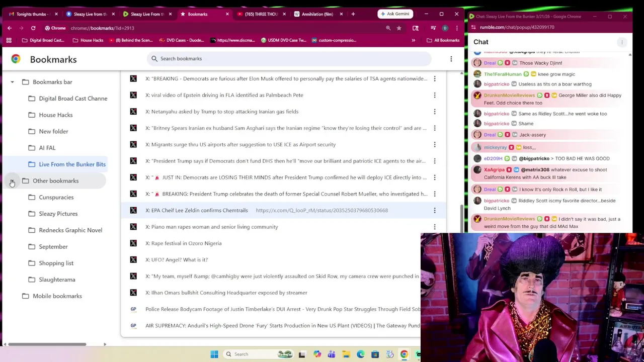The image size is (644, 362).
Task: Open more actions for the Migrants surge bookmark
Action: click(435, 144)
